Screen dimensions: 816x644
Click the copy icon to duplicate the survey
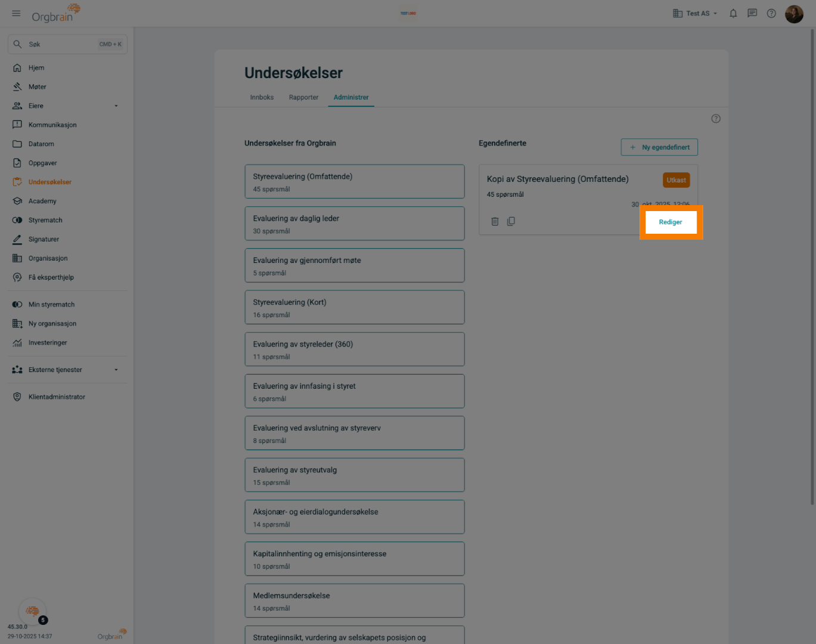coord(511,221)
